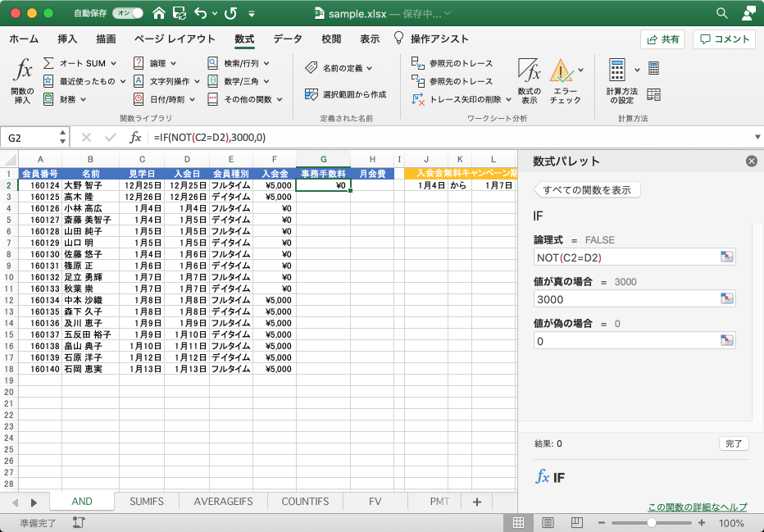Close the Formula Builder (数式パレット) pane
Screen dimensions: 764x532
pyautogui.click(x=752, y=161)
